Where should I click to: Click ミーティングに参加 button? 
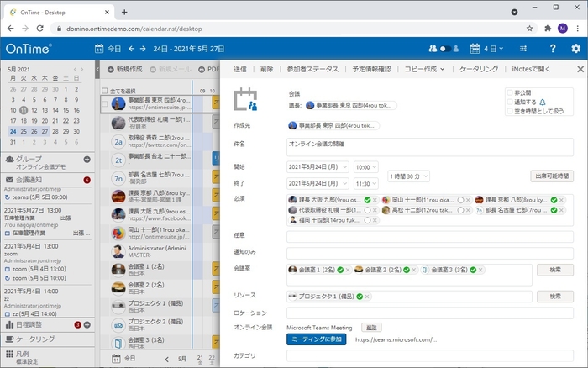coord(317,339)
